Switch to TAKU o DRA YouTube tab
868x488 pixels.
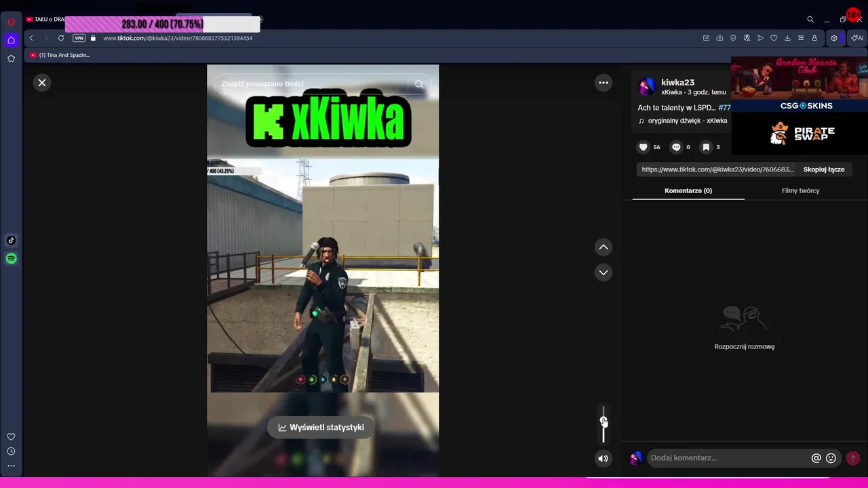(x=45, y=19)
